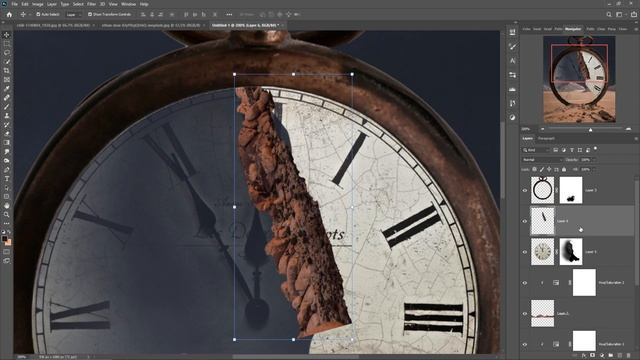The width and height of the screenshot is (640, 360).
Task: Open the Window menu
Action: tap(128, 4)
